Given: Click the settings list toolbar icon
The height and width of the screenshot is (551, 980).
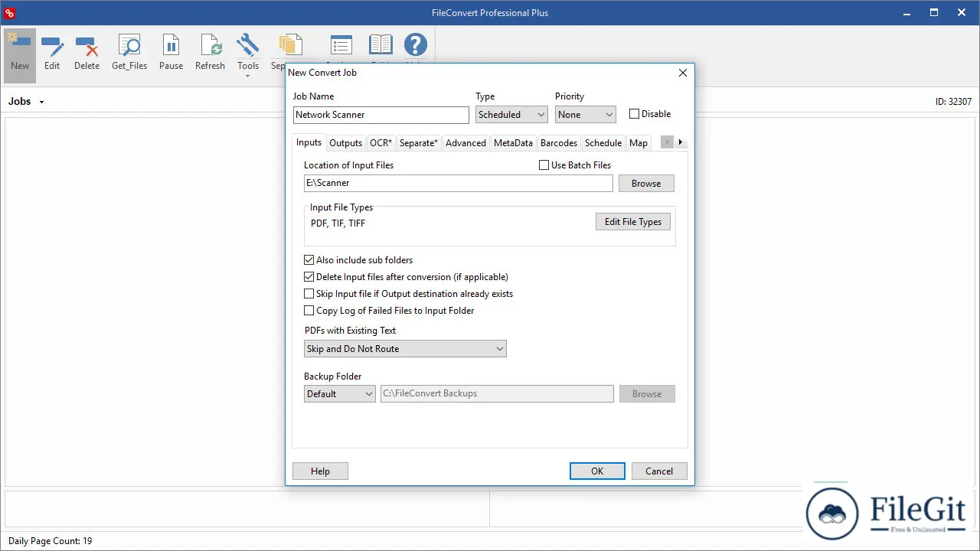Looking at the screenshot, I should [340, 45].
